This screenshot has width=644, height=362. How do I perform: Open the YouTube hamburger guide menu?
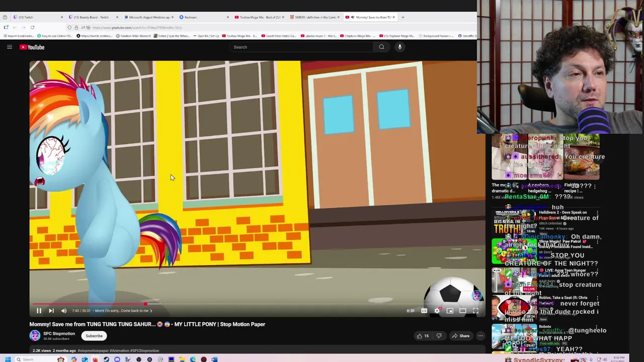coord(10,47)
